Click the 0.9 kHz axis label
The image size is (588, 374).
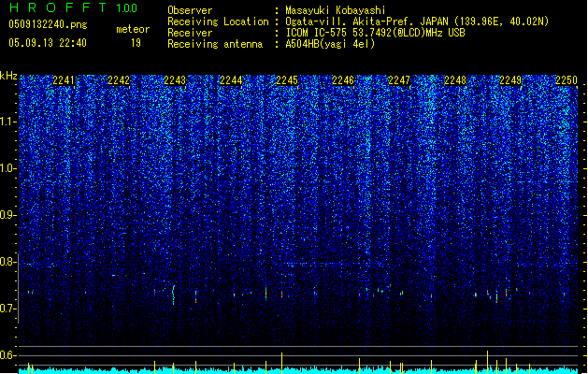point(8,215)
